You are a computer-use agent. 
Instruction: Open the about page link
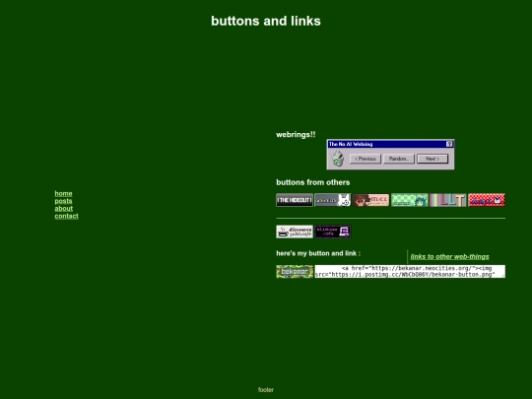coord(64,208)
